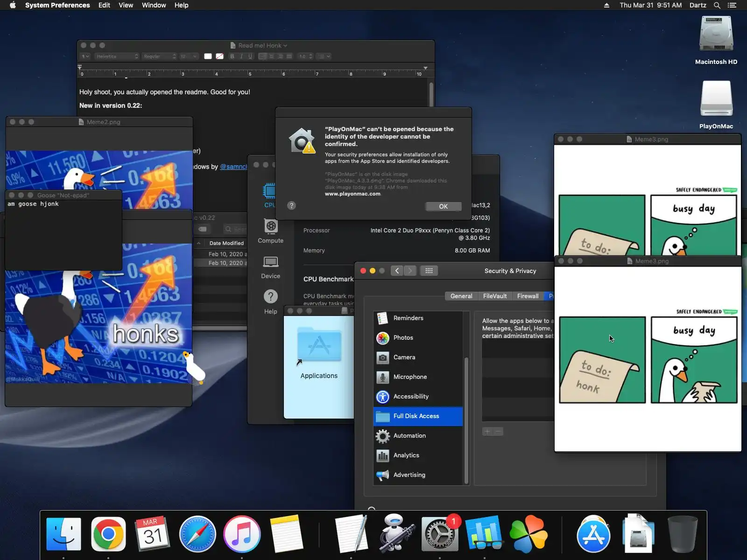This screenshot has height=560, width=747.
Task: Launch PlayOnMac clover icon in Dock
Action: pos(529,534)
